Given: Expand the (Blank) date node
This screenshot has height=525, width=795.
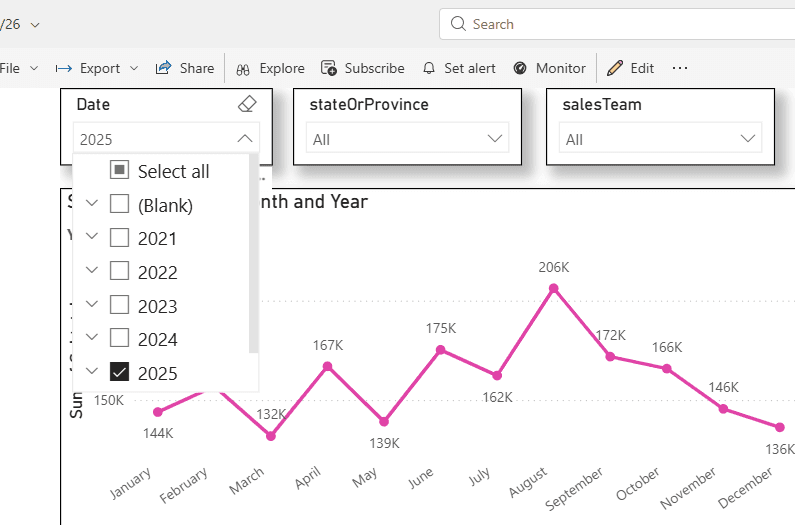Looking at the screenshot, I should point(92,203).
